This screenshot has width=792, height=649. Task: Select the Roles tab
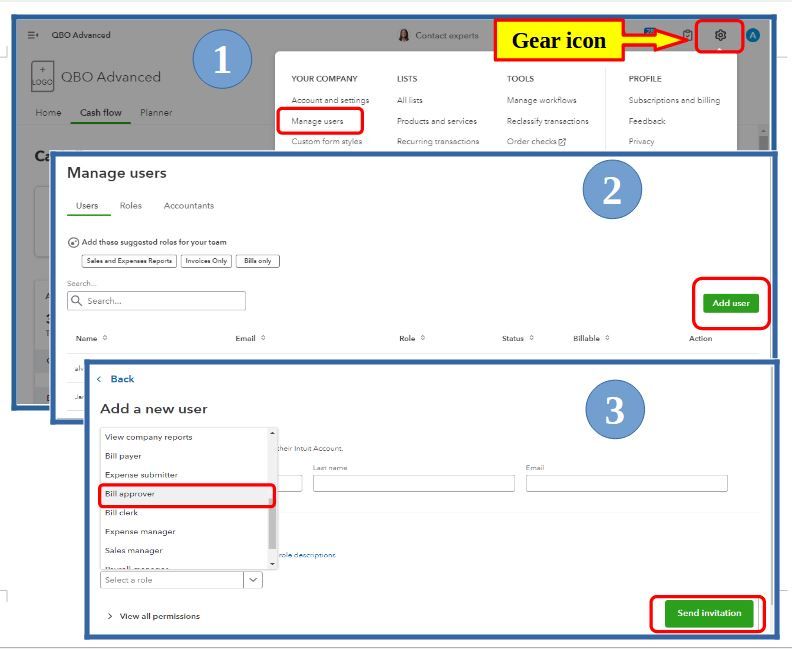[131, 206]
